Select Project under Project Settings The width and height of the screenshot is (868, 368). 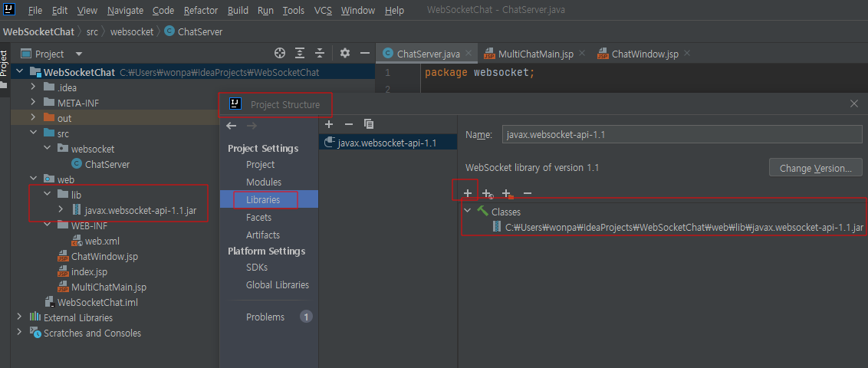coord(260,164)
